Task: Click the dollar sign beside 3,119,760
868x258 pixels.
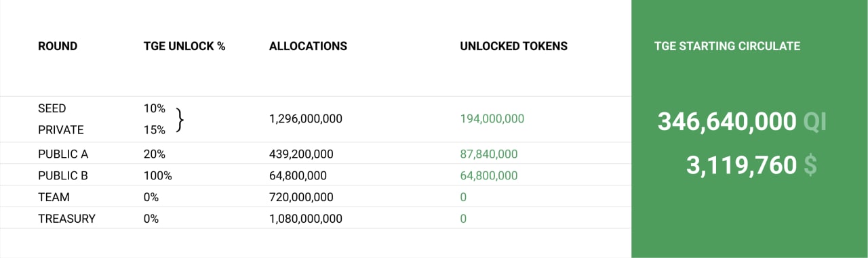Action: [810, 165]
